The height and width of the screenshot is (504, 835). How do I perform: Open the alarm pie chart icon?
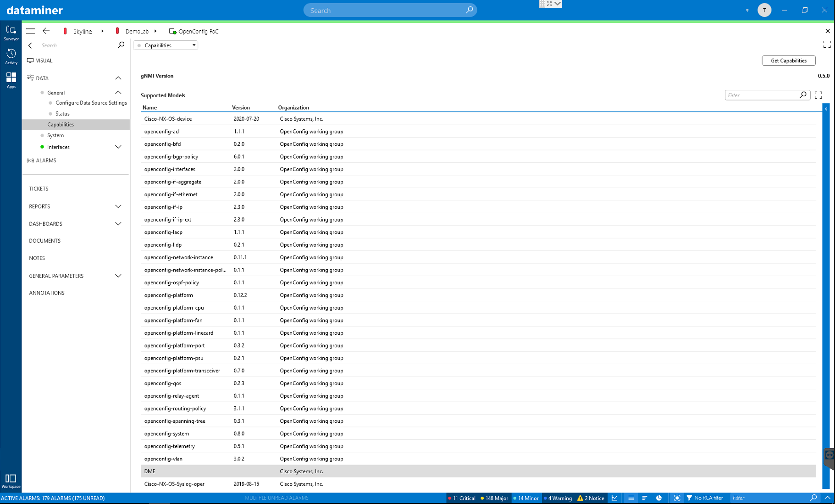(659, 498)
